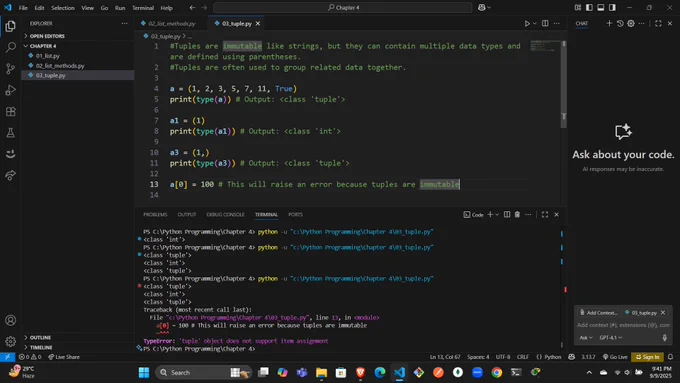Open the Source Control view
Image resolution: width=680 pixels, height=383 pixels.
(10, 69)
